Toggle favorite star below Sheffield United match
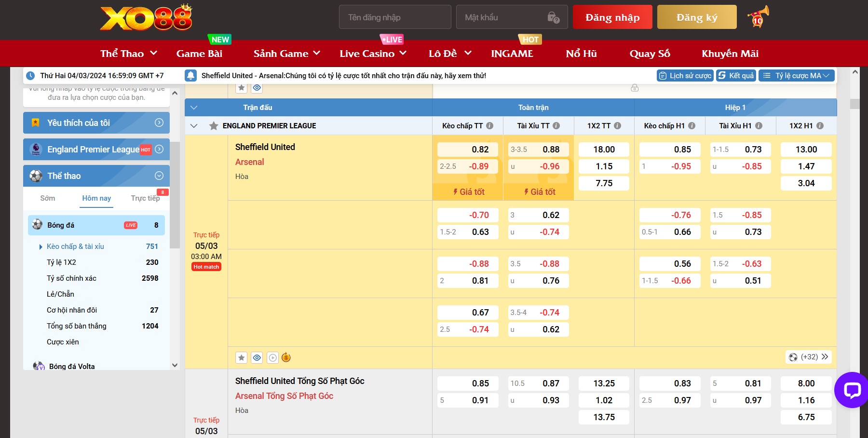 click(242, 357)
